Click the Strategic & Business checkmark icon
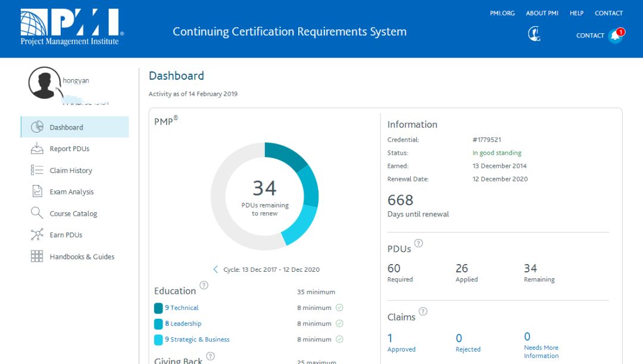The width and height of the screenshot is (643, 364). tap(339, 339)
